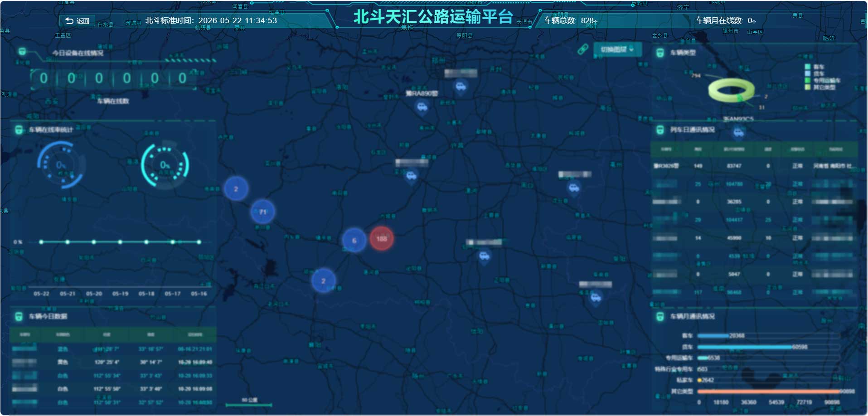The height and width of the screenshot is (416, 868).
Task: Open the 切换图层 layer switch dropdown
Action: tap(617, 49)
